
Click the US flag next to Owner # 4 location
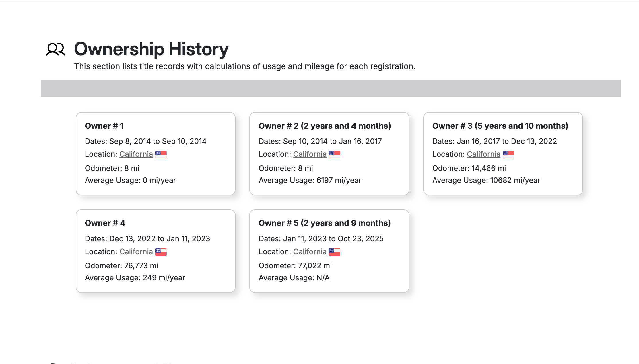click(x=162, y=252)
